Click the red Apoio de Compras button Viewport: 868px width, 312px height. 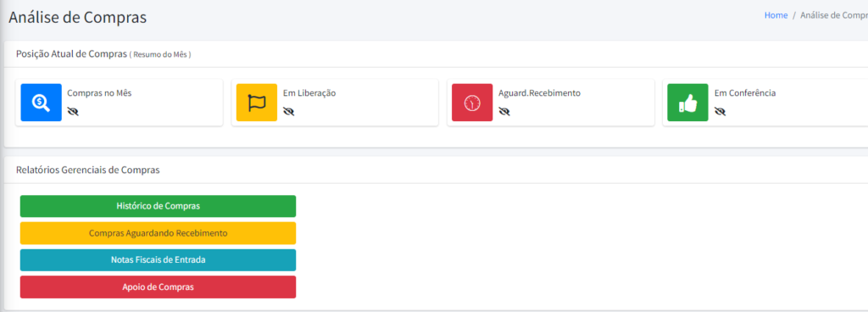point(158,287)
